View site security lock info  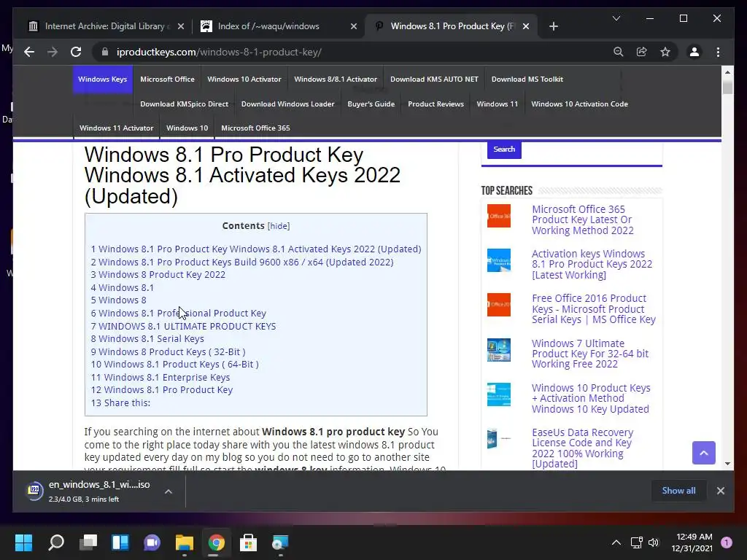(x=105, y=52)
